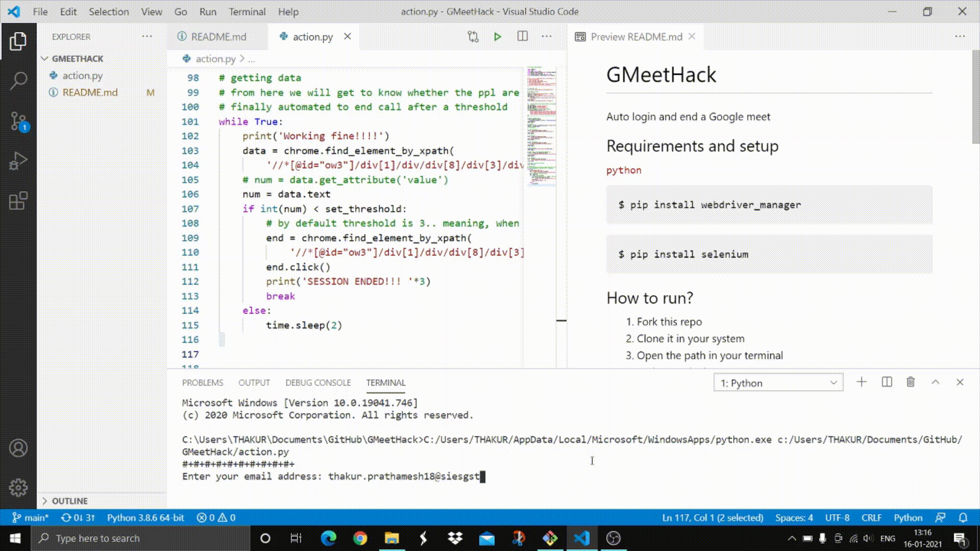The height and width of the screenshot is (551, 980).
Task: Open the terminal selector '1: Python' dropdown
Action: (778, 383)
